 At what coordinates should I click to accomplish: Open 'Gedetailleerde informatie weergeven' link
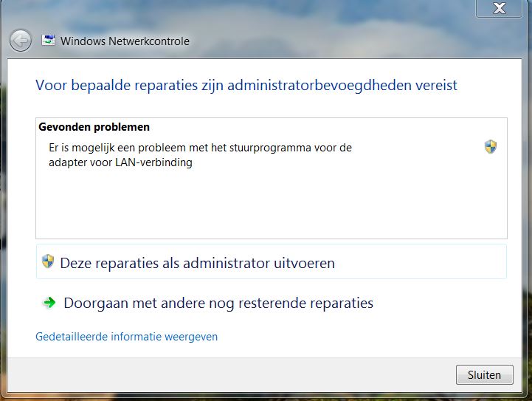pyautogui.click(x=127, y=337)
